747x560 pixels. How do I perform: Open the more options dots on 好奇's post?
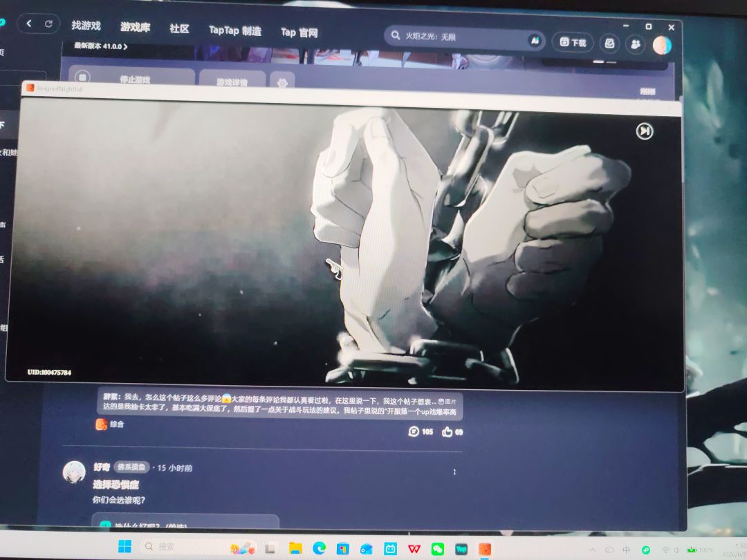[454, 472]
